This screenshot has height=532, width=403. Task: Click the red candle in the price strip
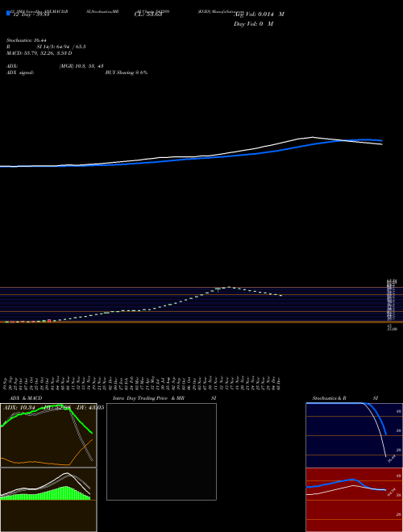[x=49, y=321]
